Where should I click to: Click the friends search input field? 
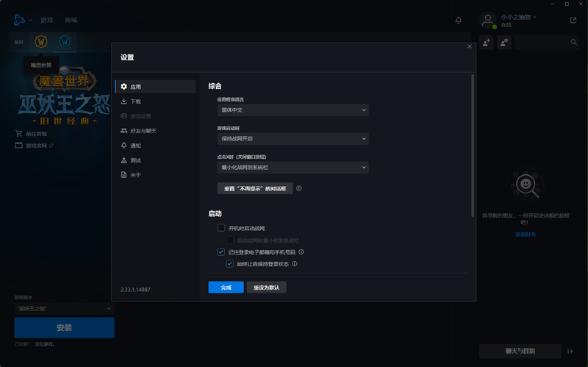542,43
